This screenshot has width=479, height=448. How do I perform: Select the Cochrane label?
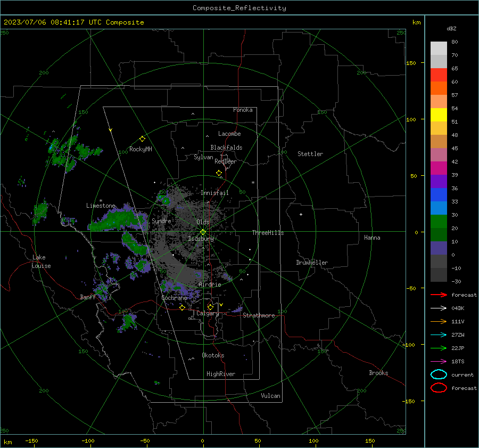174,298
